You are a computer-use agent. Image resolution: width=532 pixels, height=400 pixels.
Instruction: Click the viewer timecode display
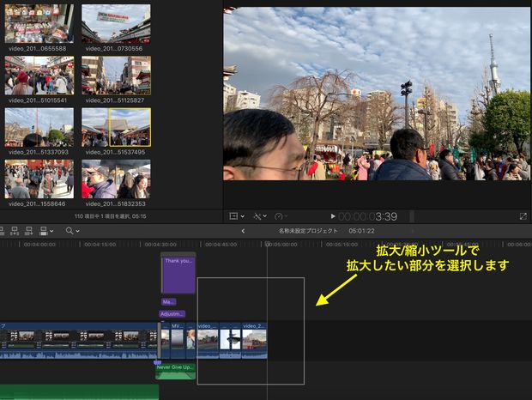[367, 216]
